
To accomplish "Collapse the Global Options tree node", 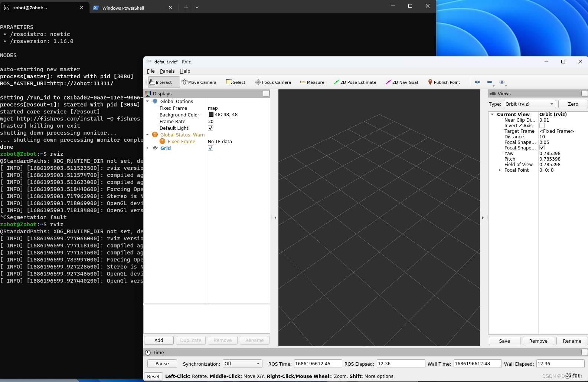I will click(x=147, y=101).
